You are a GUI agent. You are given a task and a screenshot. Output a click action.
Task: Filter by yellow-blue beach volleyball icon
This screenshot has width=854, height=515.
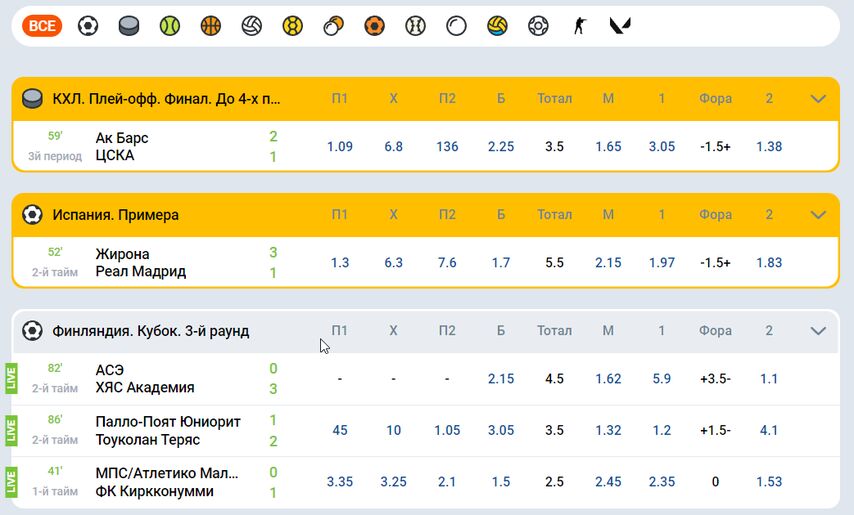click(x=497, y=26)
